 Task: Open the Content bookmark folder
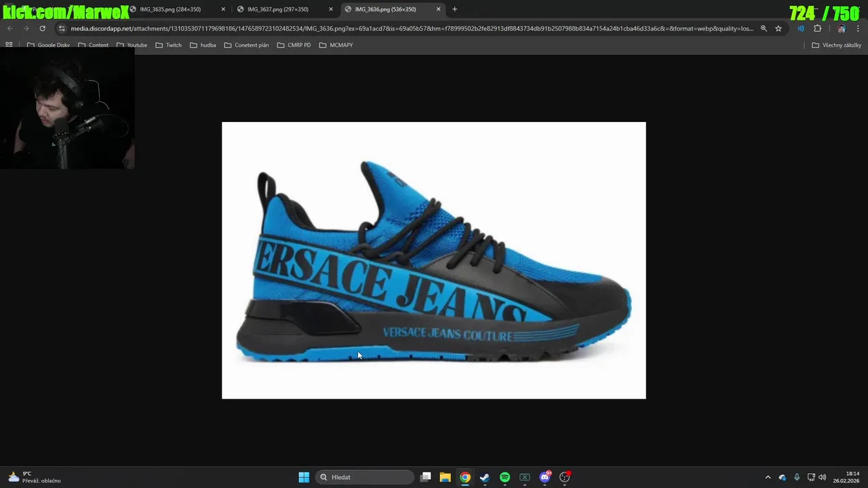point(94,45)
